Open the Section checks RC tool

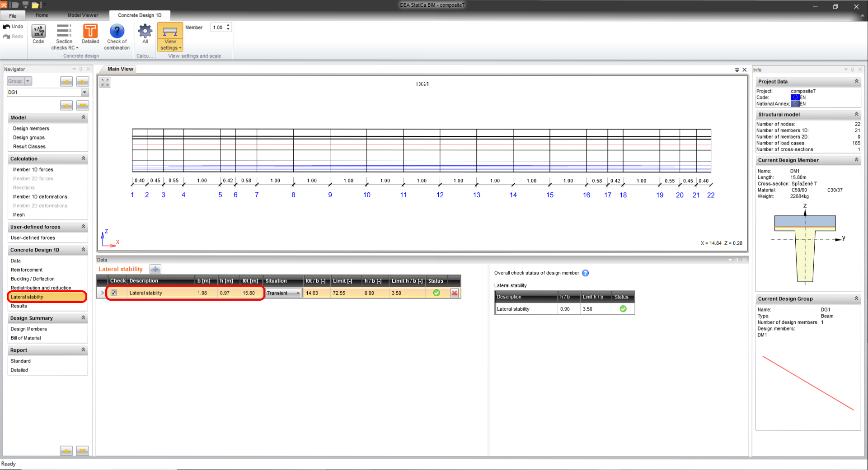64,36
